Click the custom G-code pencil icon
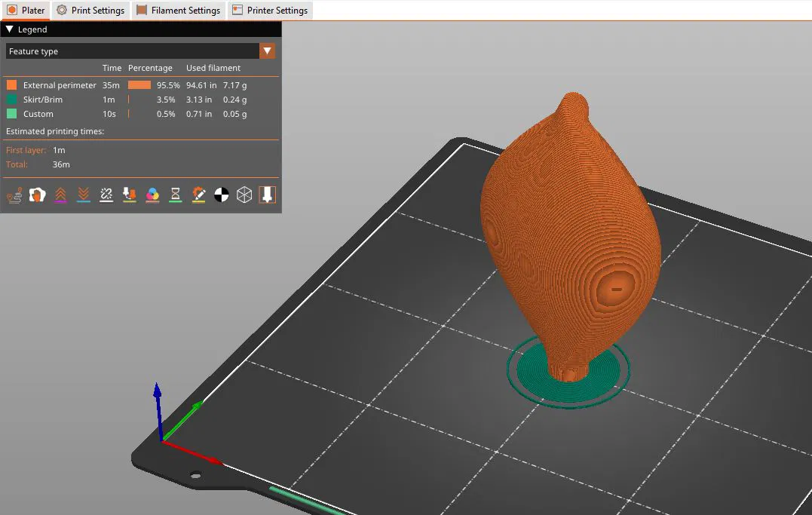Viewport: 812px width, 515px height. click(198, 195)
